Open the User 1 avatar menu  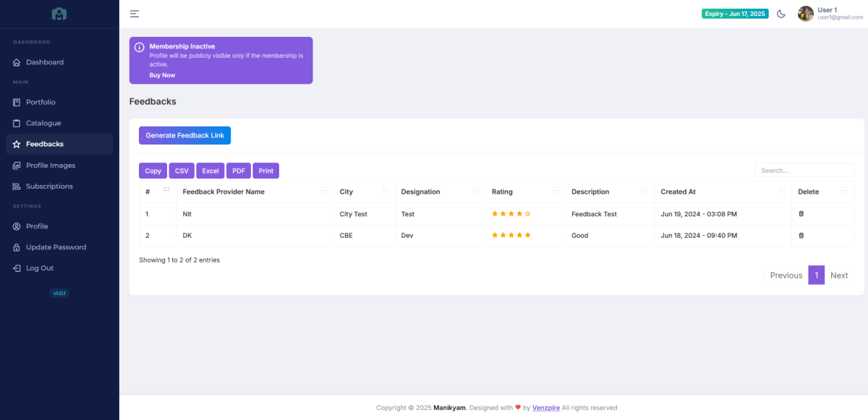point(805,14)
